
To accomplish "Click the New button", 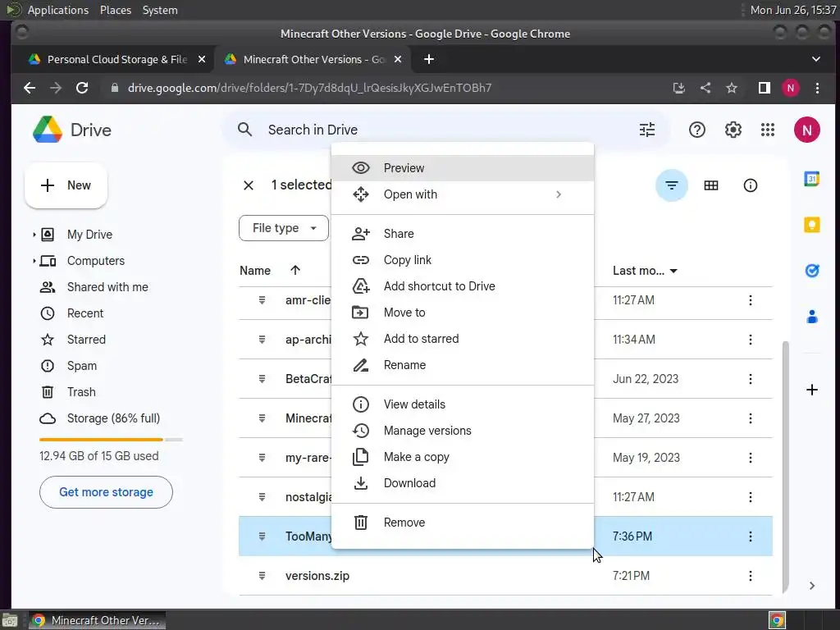I will (x=66, y=185).
